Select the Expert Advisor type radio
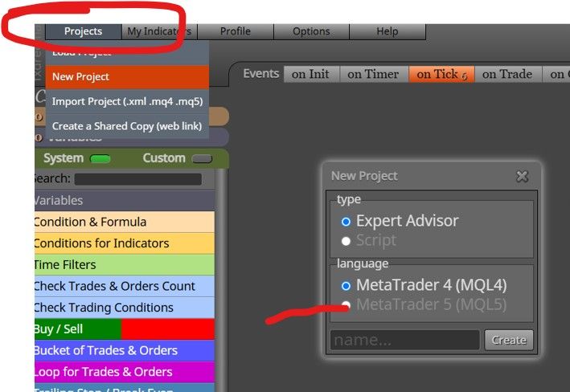The width and height of the screenshot is (570, 392). [x=346, y=222]
